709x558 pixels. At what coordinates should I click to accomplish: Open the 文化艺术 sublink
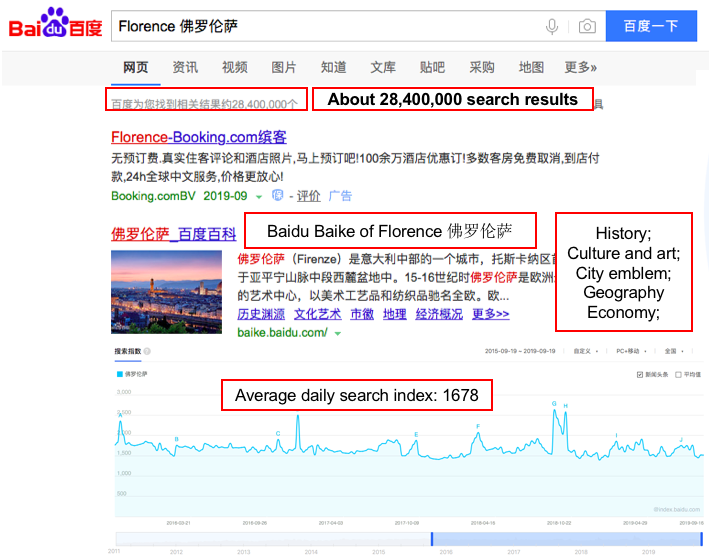[x=317, y=314]
